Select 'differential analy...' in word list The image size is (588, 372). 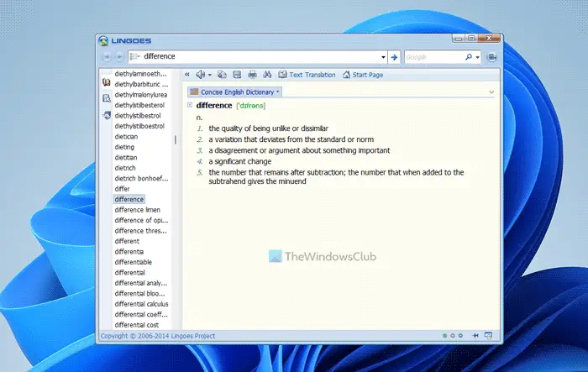point(140,283)
